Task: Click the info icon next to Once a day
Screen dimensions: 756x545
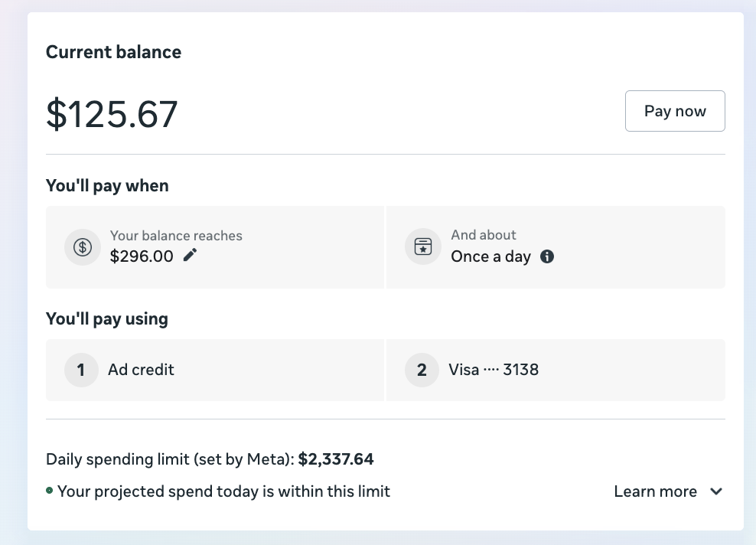Action: pyautogui.click(x=546, y=257)
